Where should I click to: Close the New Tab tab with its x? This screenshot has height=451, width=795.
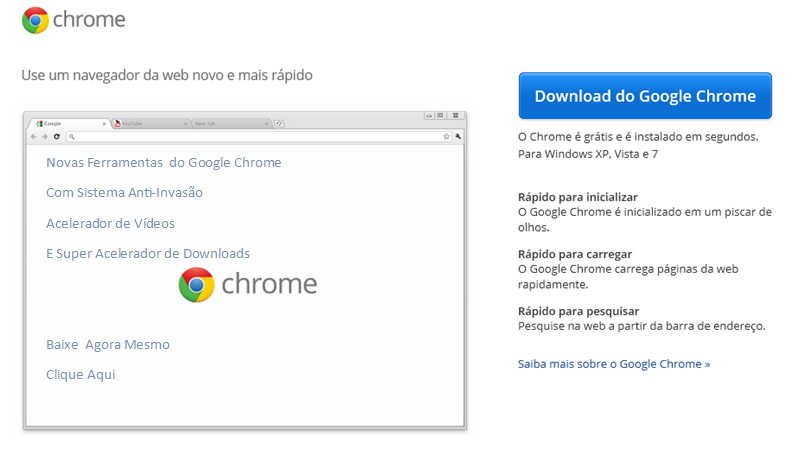(x=266, y=124)
